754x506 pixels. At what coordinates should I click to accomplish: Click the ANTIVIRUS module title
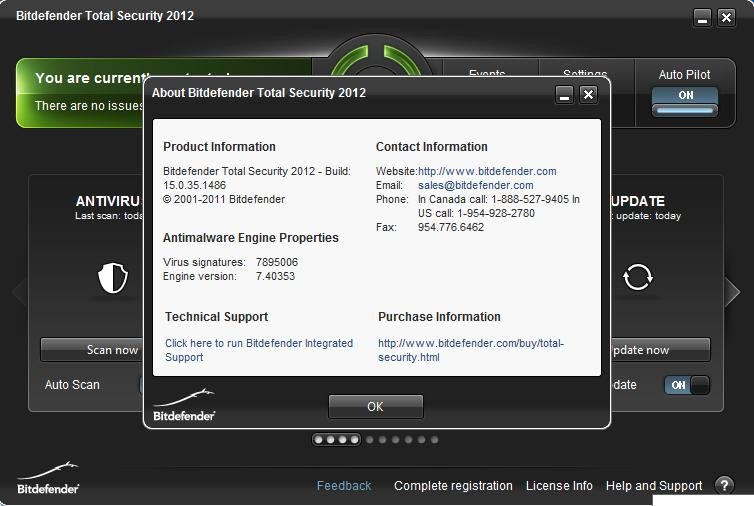[x=109, y=201]
